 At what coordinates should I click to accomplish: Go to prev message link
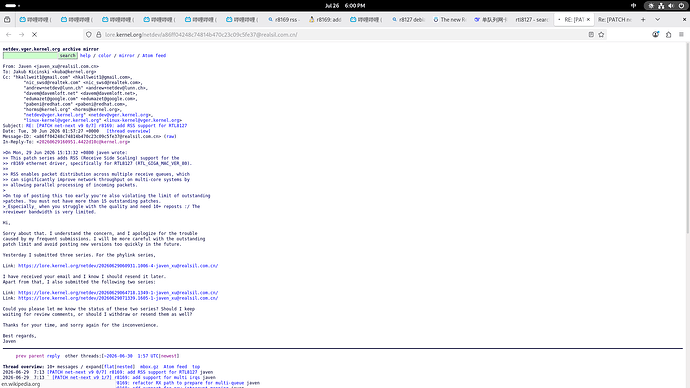click(21, 356)
